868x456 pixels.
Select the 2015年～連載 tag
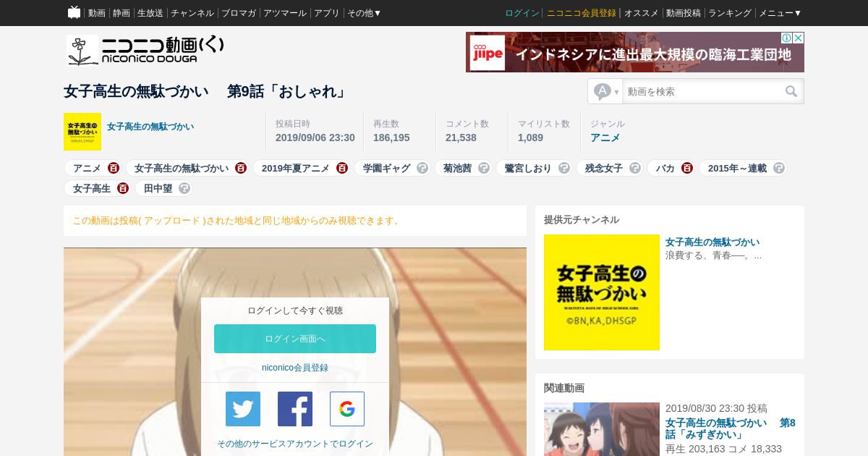point(737,168)
